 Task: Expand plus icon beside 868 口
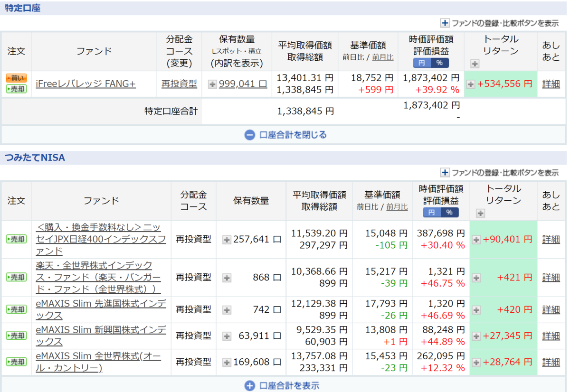tap(227, 278)
